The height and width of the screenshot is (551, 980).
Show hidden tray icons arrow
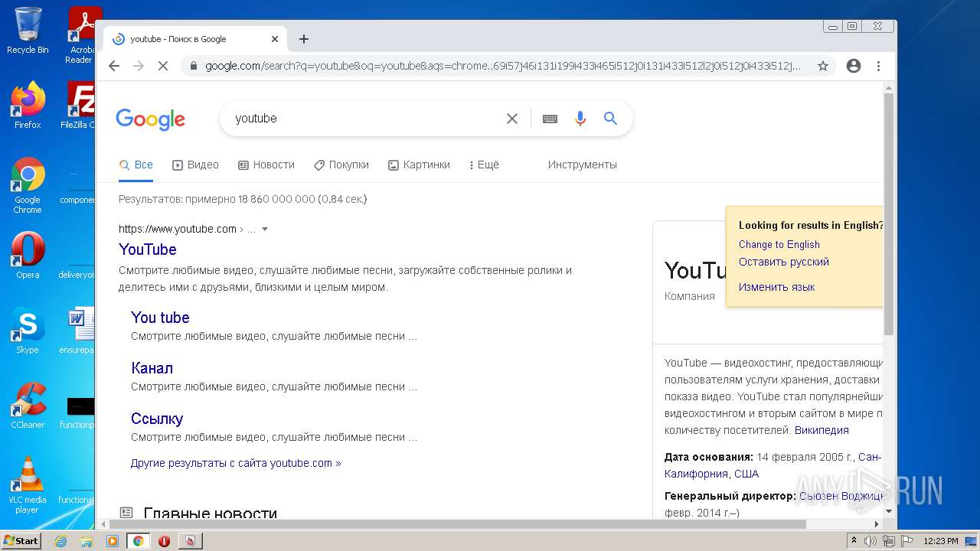(854, 541)
